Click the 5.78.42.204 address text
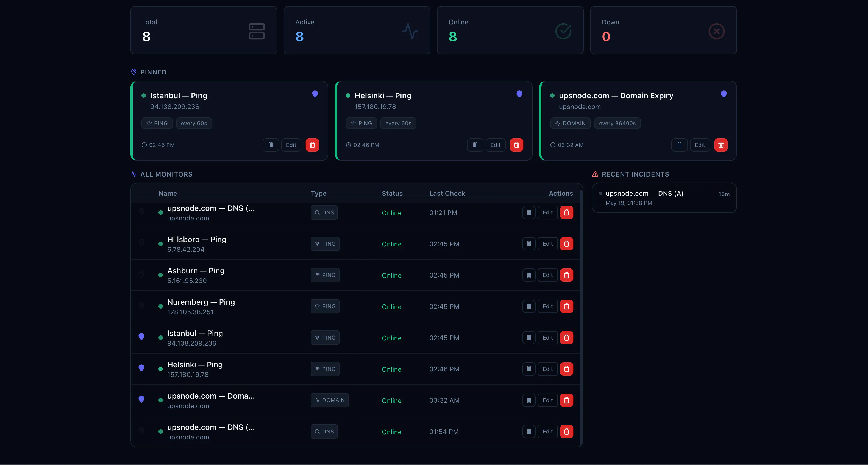 click(x=186, y=250)
